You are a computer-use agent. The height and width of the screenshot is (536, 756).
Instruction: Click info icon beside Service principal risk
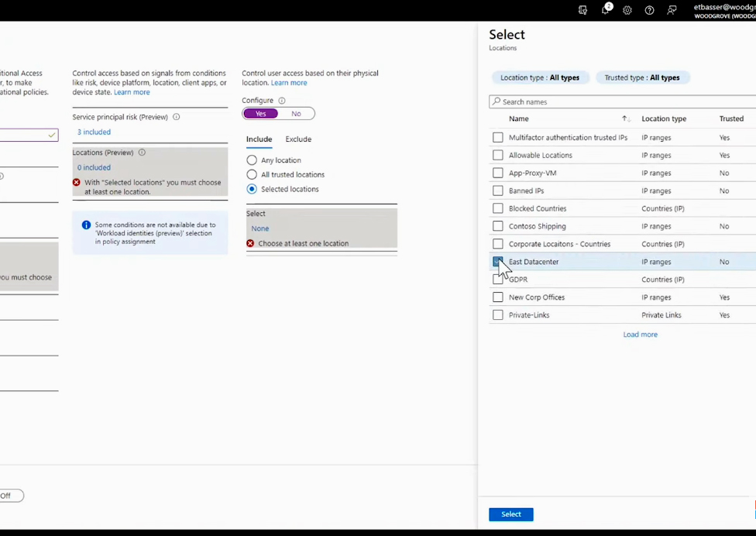pyautogui.click(x=177, y=117)
